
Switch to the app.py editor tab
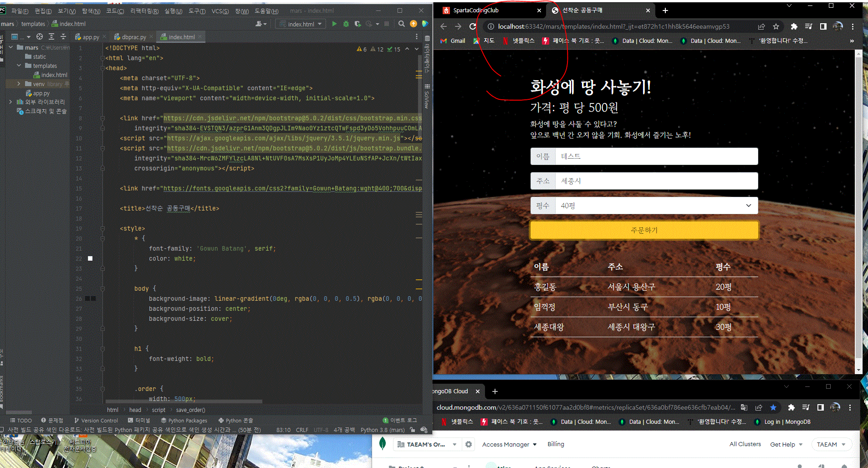coord(91,37)
